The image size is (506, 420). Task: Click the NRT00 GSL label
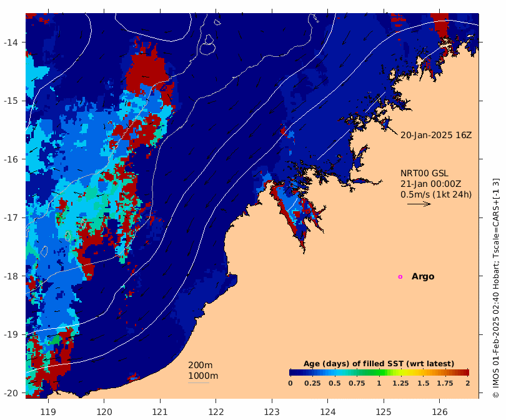[424, 173]
